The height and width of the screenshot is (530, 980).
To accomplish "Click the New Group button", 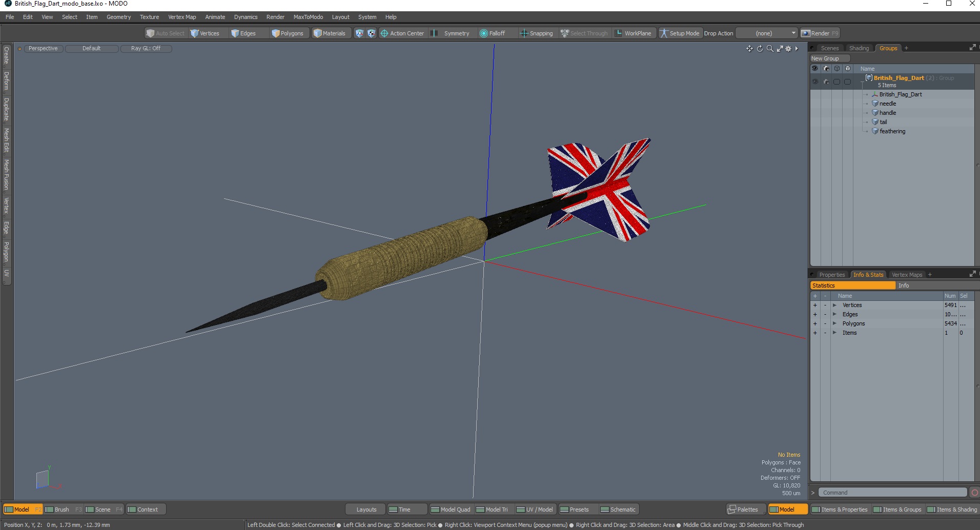I will click(830, 58).
